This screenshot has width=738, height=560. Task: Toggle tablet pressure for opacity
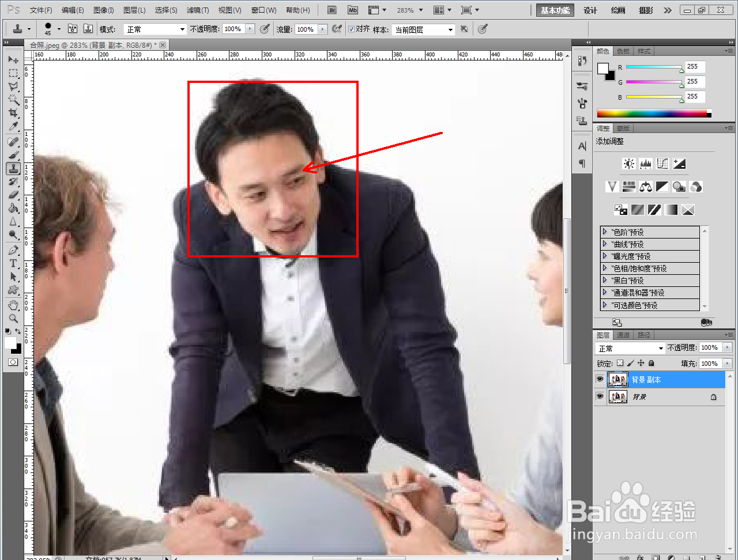click(265, 29)
